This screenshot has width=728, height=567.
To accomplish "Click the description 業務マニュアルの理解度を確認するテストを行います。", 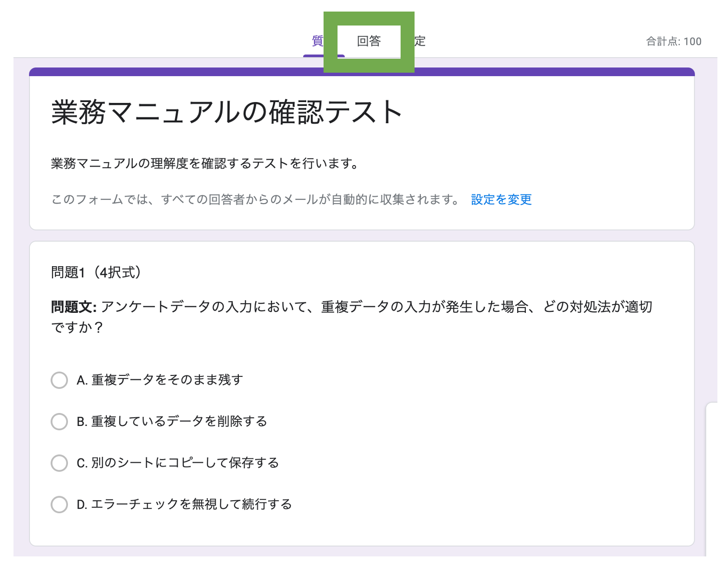I will coord(206,164).
